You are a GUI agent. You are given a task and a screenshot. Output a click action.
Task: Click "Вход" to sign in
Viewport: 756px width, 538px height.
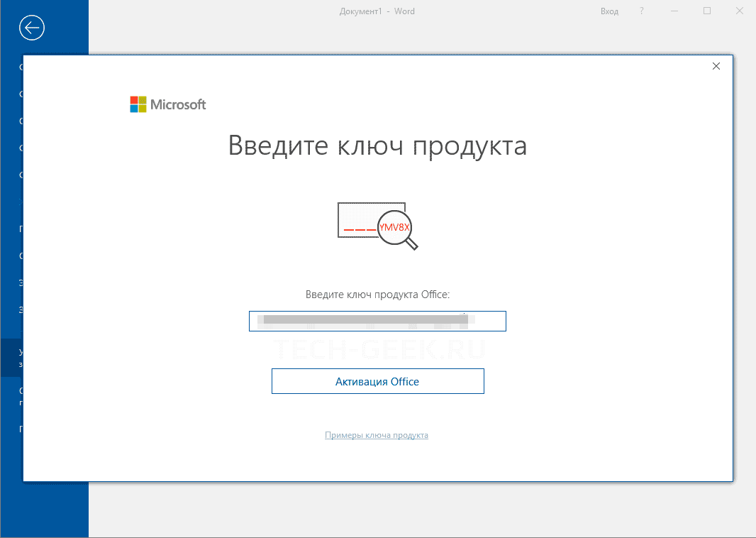point(609,11)
